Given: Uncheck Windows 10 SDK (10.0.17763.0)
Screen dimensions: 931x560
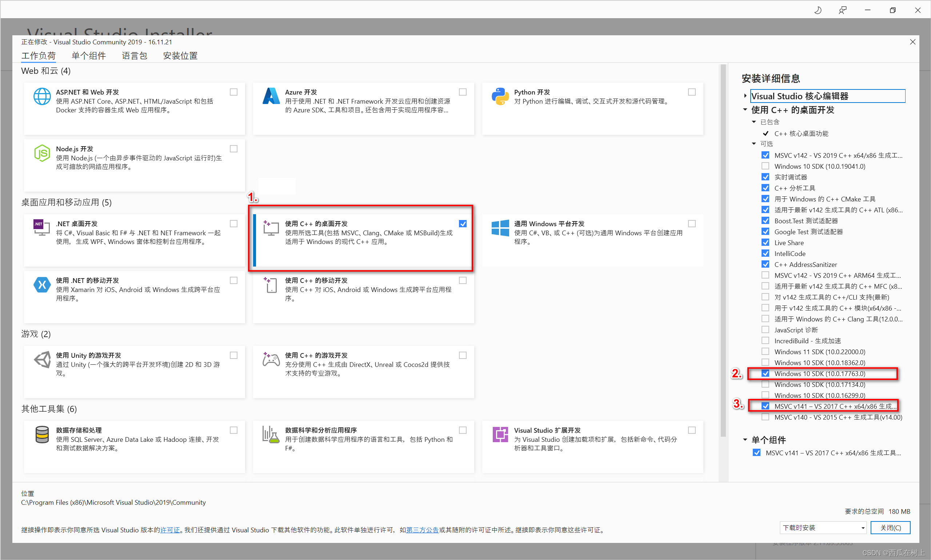Looking at the screenshot, I should [766, 373].
